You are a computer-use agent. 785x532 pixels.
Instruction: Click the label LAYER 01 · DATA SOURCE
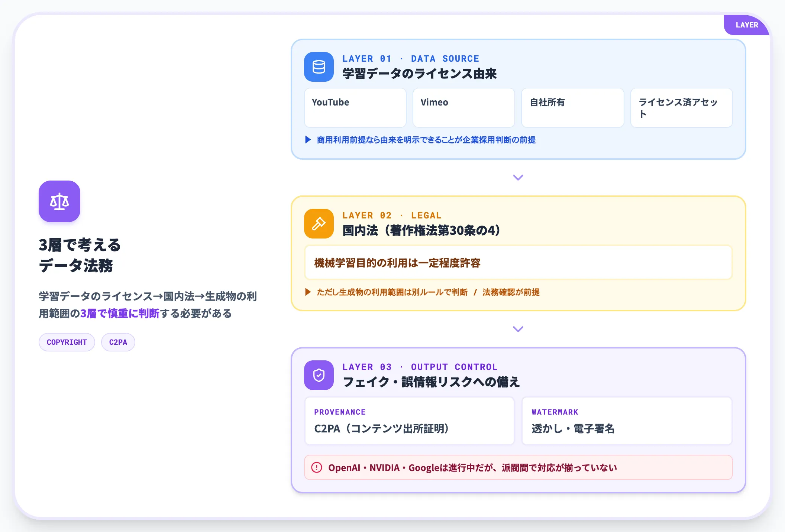(411, 59)
